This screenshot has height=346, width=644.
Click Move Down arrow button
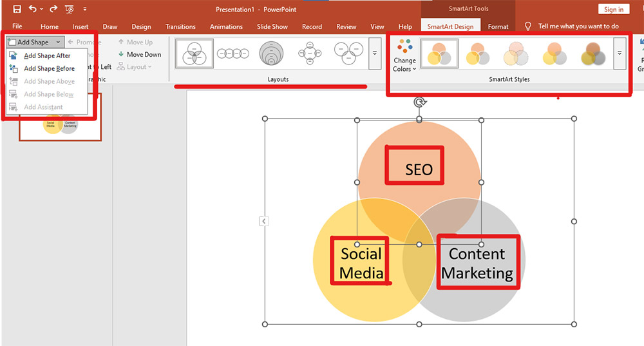click(x=140, y=55)
